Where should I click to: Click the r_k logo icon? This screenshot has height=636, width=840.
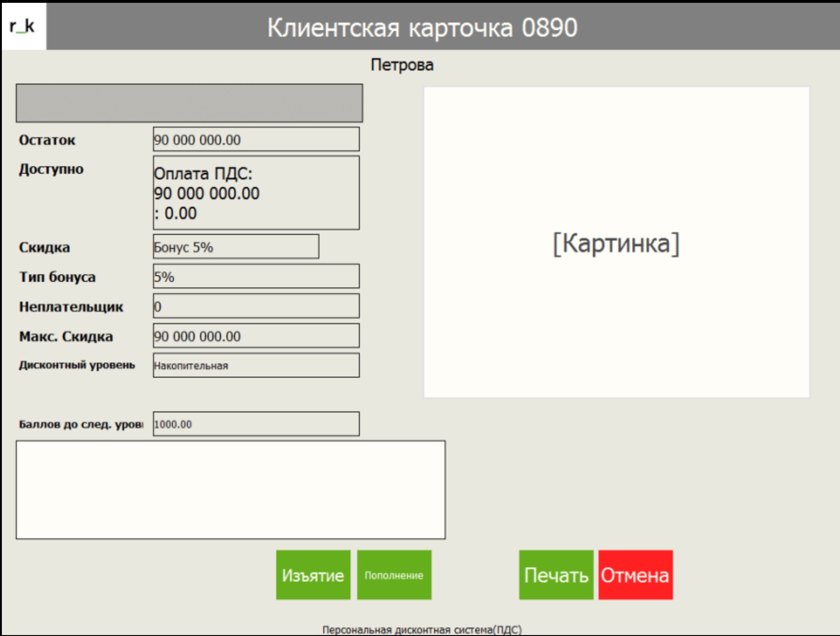(x=23, y=26)
